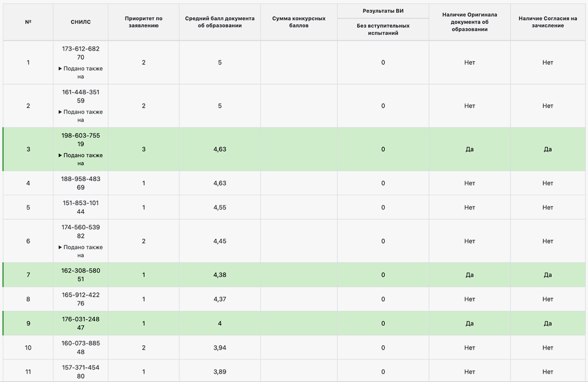Select 'Результаты ВИ' header cell
The width and height of the screenshot is (588, 382).
pyautogui.click(x=383, y=11)
